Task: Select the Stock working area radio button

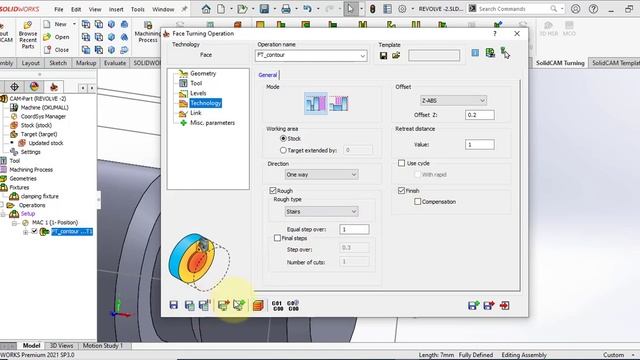Action: pos(283,138)
